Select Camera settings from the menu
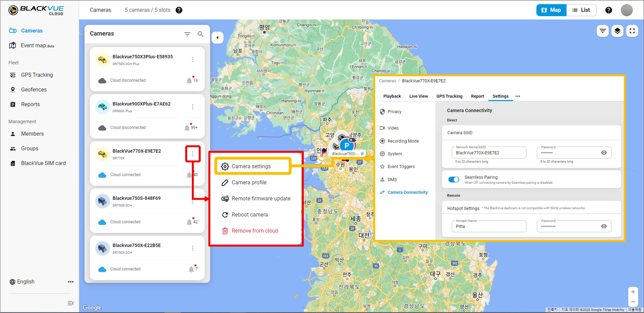This screenshot has width=644, height=313. pyautogui.click(x=253, y=166)
